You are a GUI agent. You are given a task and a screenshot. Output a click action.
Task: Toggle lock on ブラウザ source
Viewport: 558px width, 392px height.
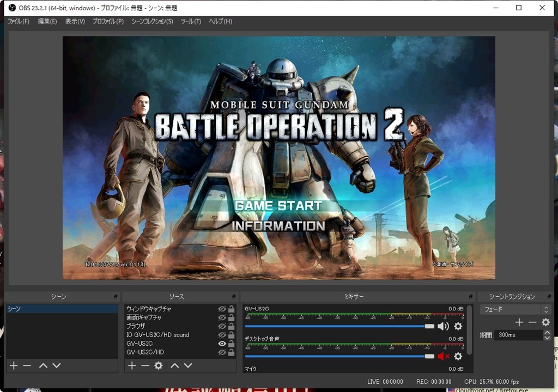(x=231, y=326)
